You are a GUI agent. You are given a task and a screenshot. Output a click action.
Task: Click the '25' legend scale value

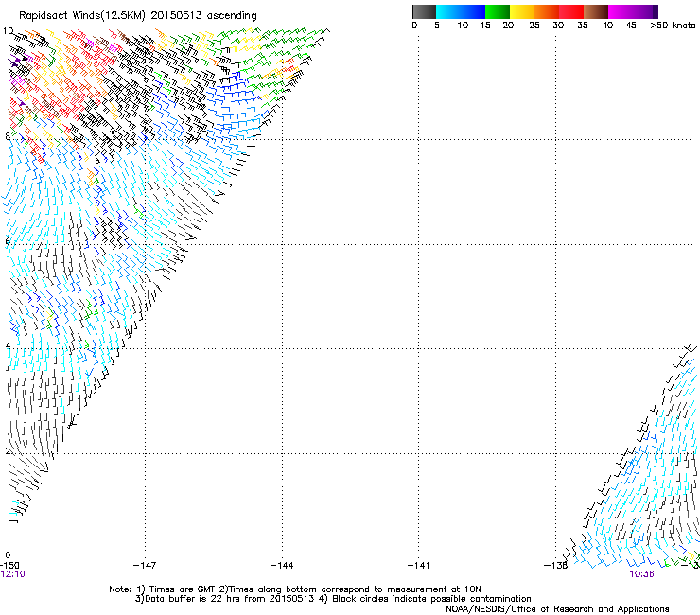click(534, 26)
